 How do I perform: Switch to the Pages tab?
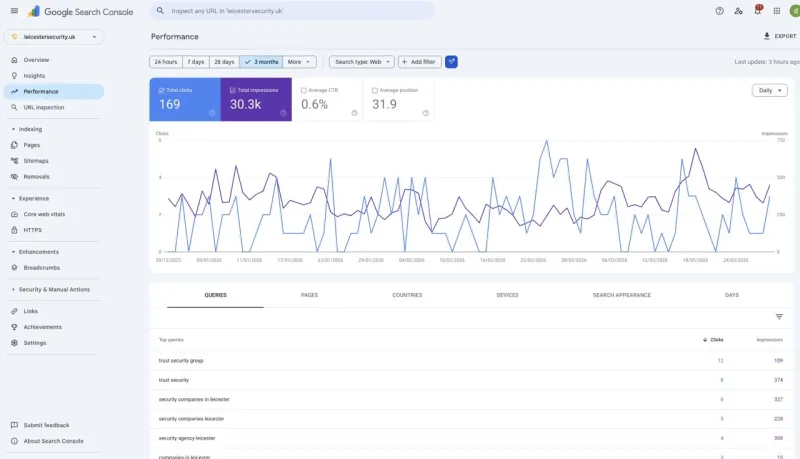point(309,295)
